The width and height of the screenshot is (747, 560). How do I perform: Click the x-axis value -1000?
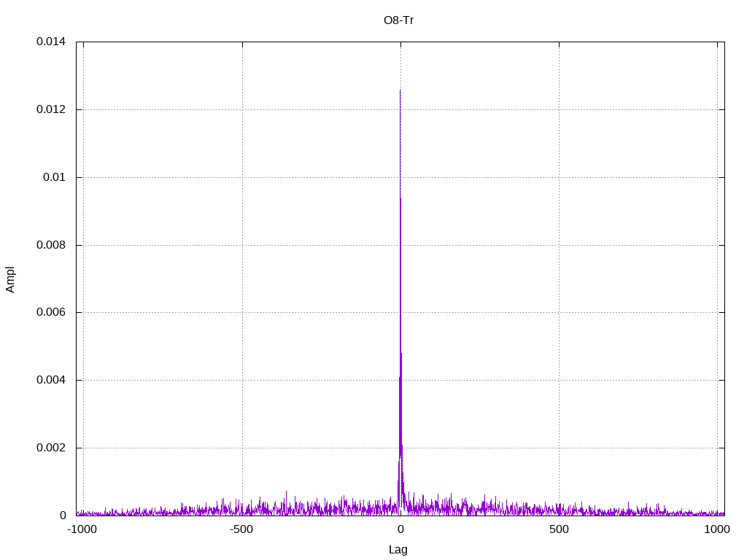tap(82, 529)
